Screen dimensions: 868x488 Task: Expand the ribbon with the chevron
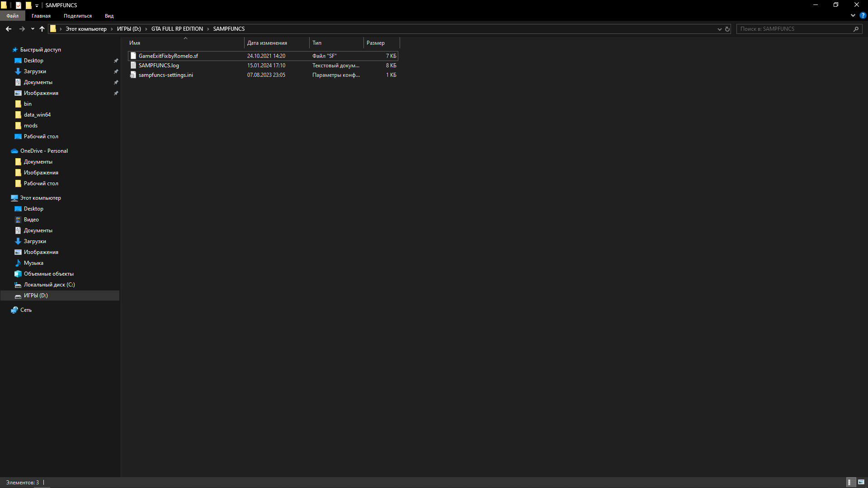853,15
